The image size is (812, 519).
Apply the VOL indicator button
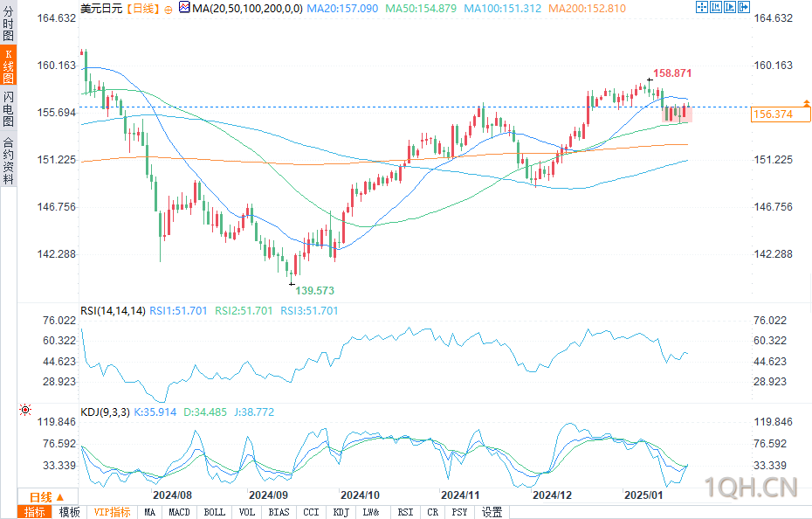(x=247, y=512)
